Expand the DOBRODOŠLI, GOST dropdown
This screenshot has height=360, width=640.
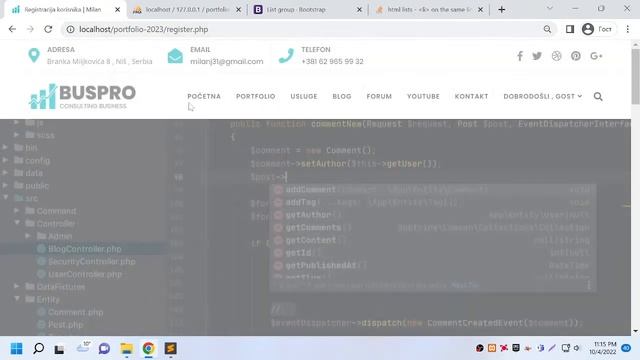pos(543,96)
